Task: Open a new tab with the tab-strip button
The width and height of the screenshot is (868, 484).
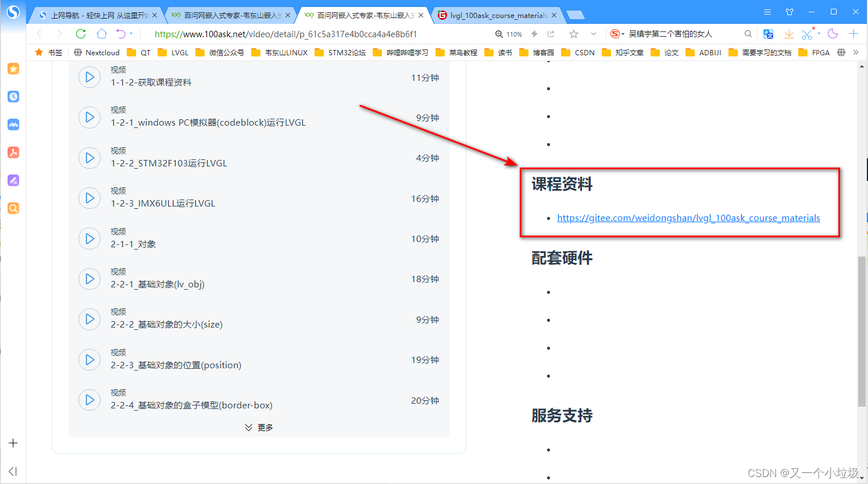Action: coord(575,15)
